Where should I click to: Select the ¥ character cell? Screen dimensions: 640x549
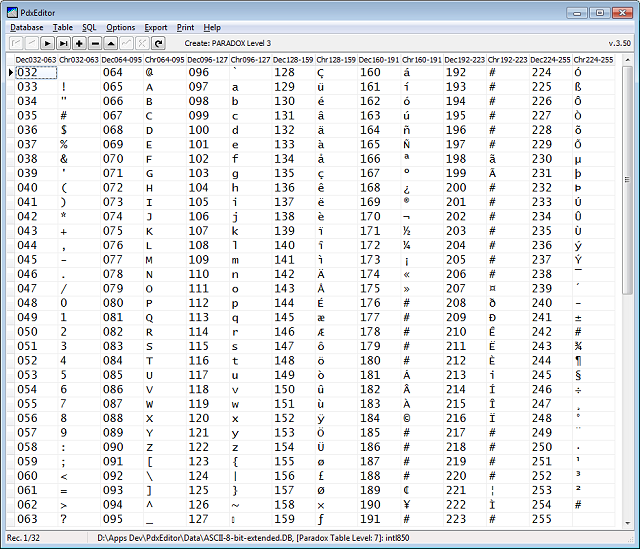(x=422, y=505)
